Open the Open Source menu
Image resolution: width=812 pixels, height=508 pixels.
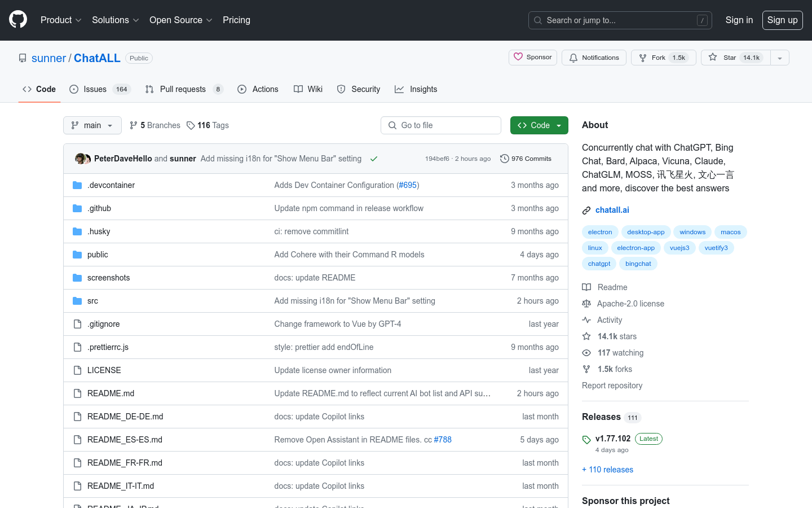(x=180, y=20)
